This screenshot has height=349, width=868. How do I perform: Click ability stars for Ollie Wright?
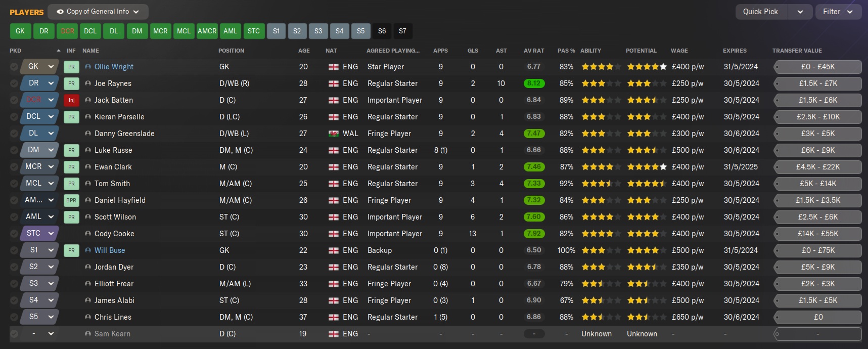(x=601, y=67)
